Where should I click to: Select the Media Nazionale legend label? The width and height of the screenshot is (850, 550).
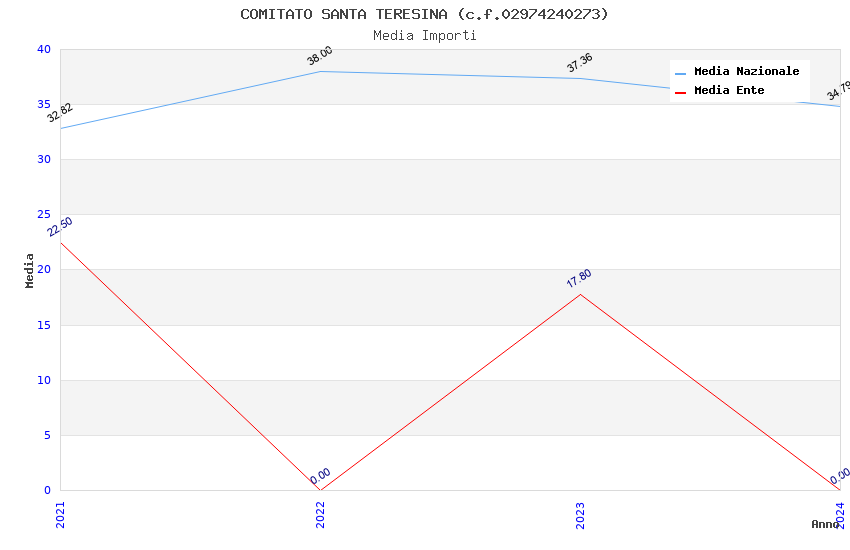(746, 72)
